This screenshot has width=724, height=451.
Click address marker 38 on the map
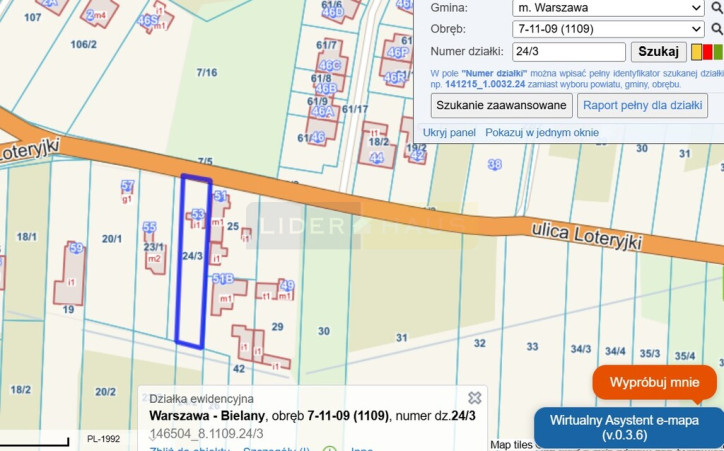[x=495, y=164]
